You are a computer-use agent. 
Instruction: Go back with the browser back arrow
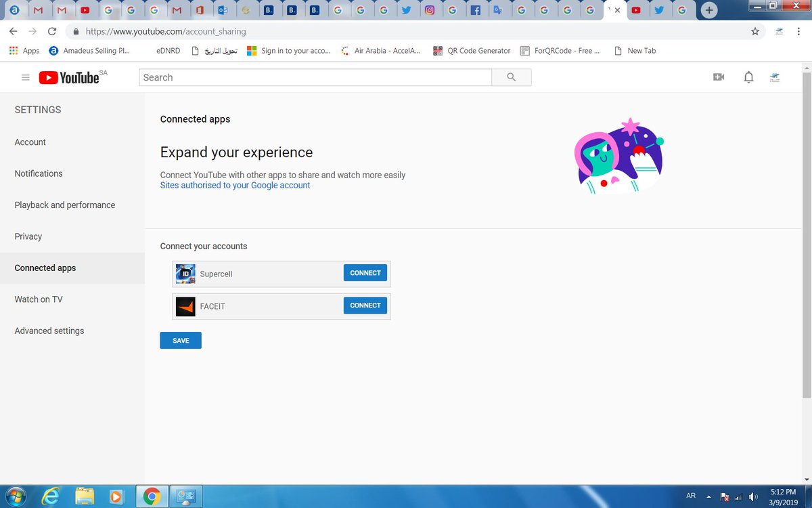point(13,31)
